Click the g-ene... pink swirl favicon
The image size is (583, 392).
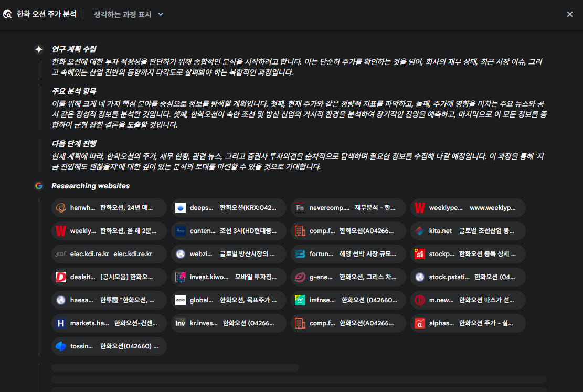click(x=300, y=277)
